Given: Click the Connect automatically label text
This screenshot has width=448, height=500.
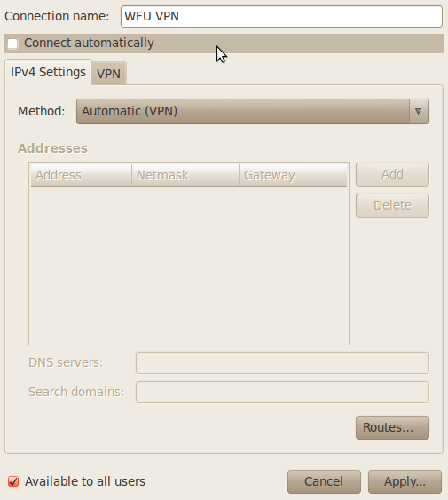Looking at the screenshot, I should (89, 43).
